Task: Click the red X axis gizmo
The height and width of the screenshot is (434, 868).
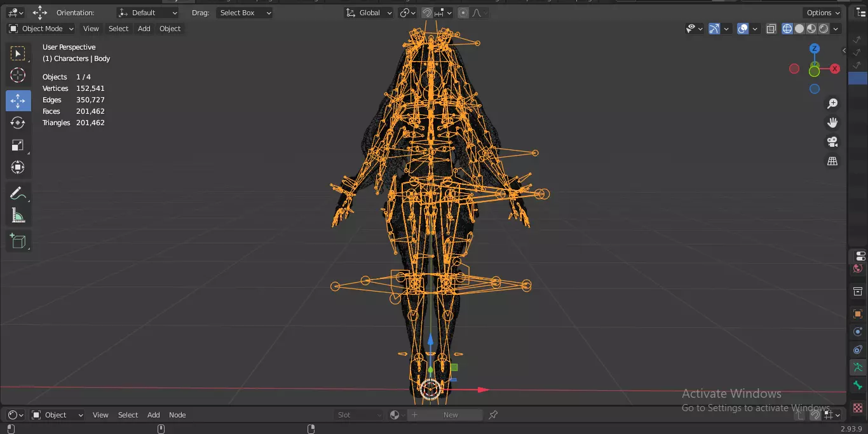Action: tap(835, 69)
